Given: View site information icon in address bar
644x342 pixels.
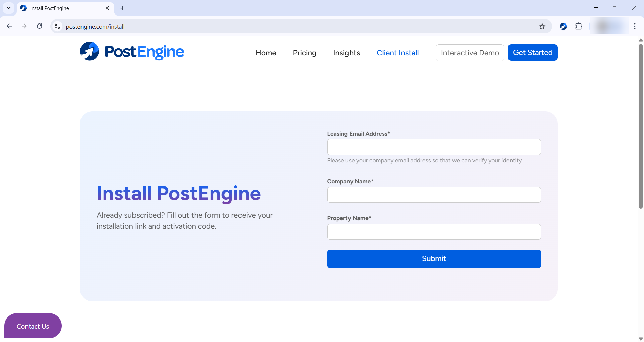Looking at the screenshot, I should click(57, 26).
